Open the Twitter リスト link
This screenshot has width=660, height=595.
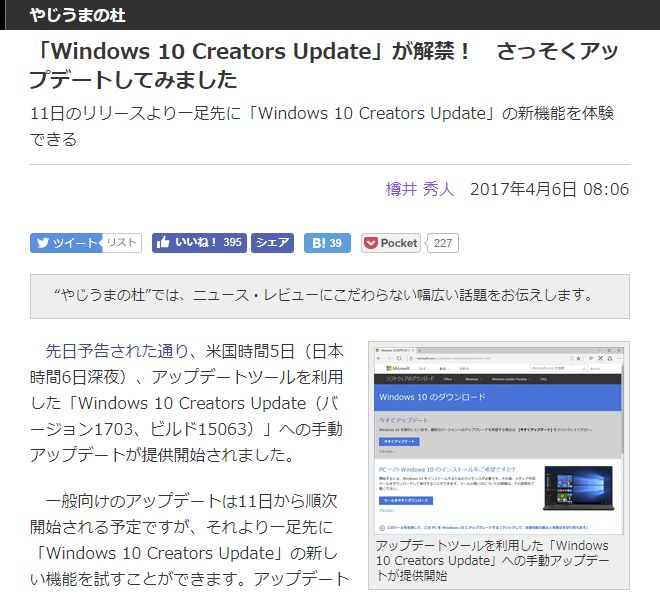pyautogui.click(x=122, y=243)
